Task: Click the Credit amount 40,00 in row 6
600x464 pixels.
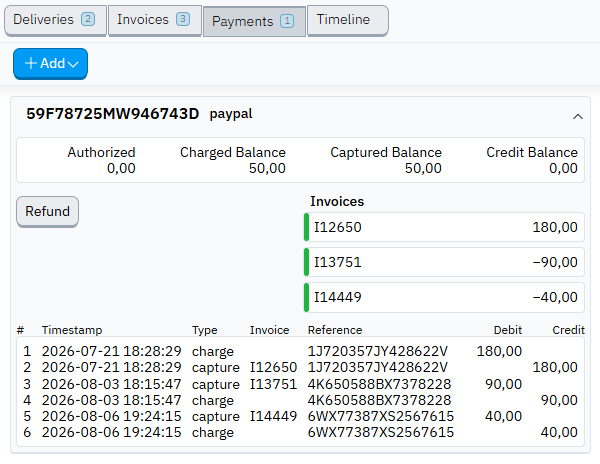Action: tap(559, 432)
